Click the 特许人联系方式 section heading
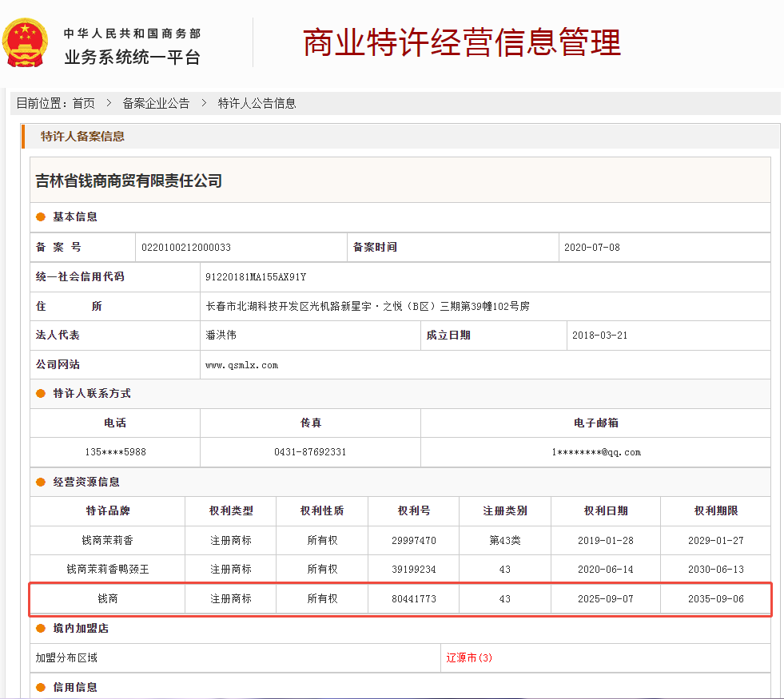This screenshot has width=784, height=699. click(91, 393)
